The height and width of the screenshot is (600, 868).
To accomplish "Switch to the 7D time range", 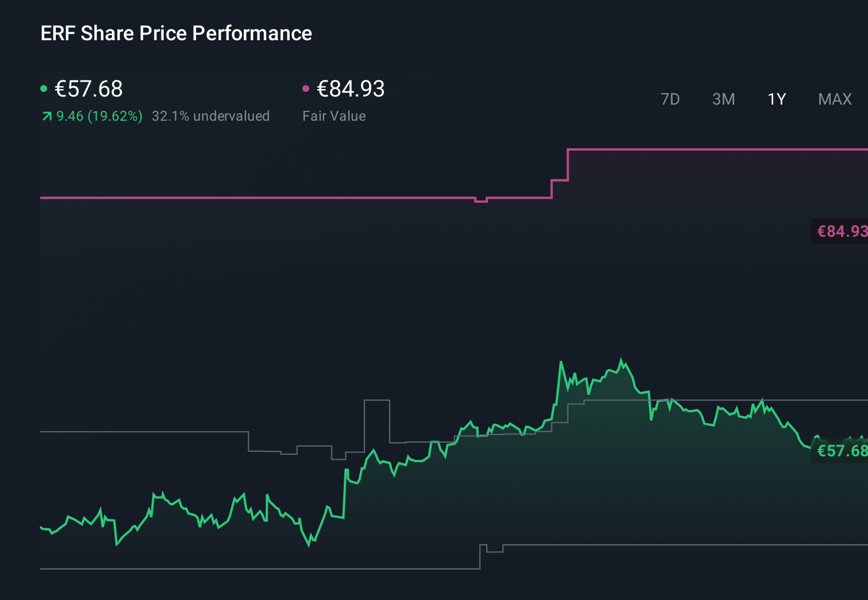I will [x=670, y=99].
